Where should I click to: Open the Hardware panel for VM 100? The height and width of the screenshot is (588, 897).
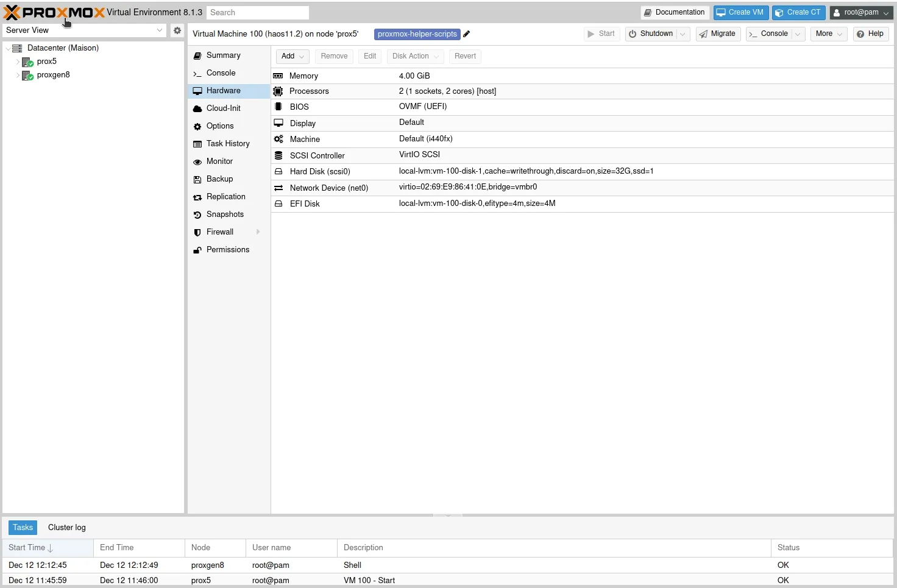click(x=222, y=90)
